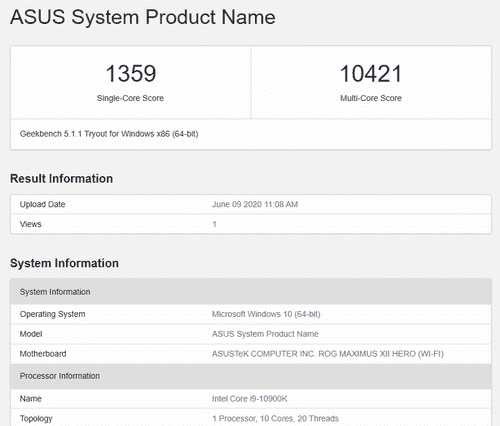Image resolution: width=500 pixels, height=426 pixels.
Task: Click the System Information section heading
Action: tap(64, 263)
